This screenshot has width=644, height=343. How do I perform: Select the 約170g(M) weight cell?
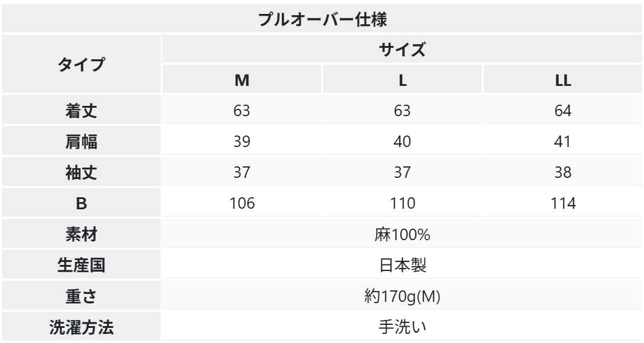402,297
